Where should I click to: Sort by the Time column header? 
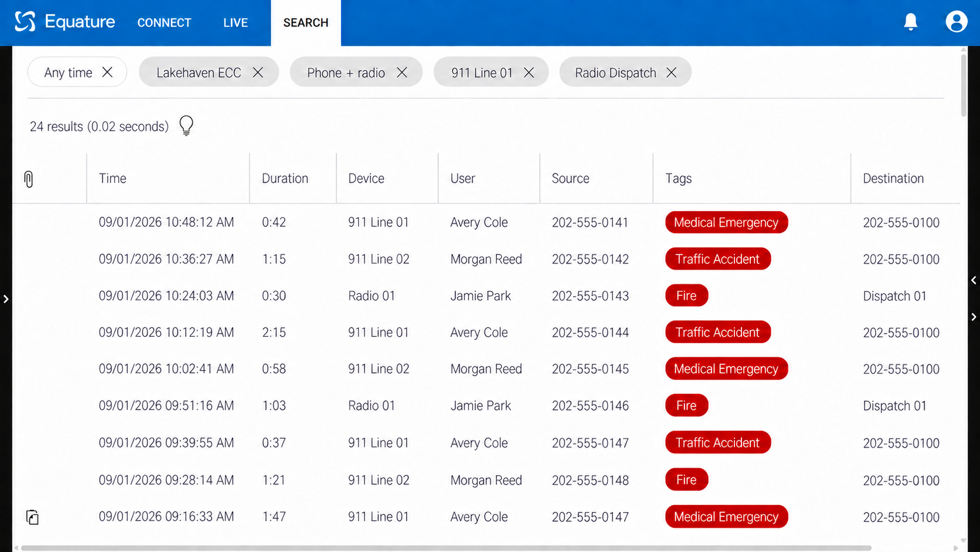[113, 178]
